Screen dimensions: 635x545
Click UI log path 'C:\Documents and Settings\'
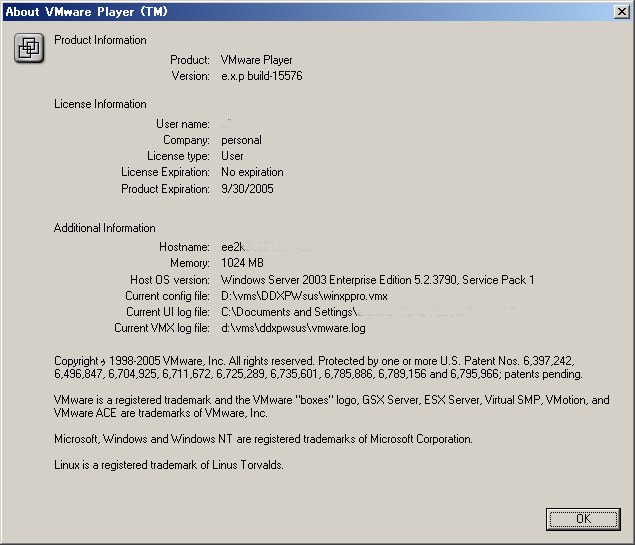289,312
